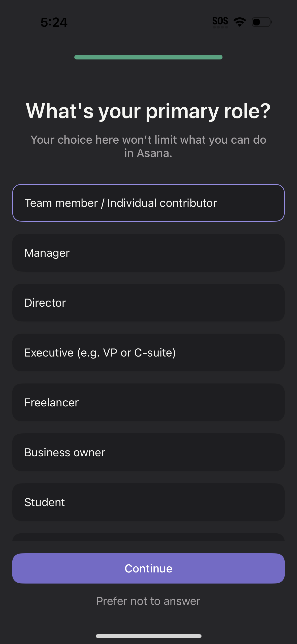Tap the SOS indicator in status bar

point(220,21)
